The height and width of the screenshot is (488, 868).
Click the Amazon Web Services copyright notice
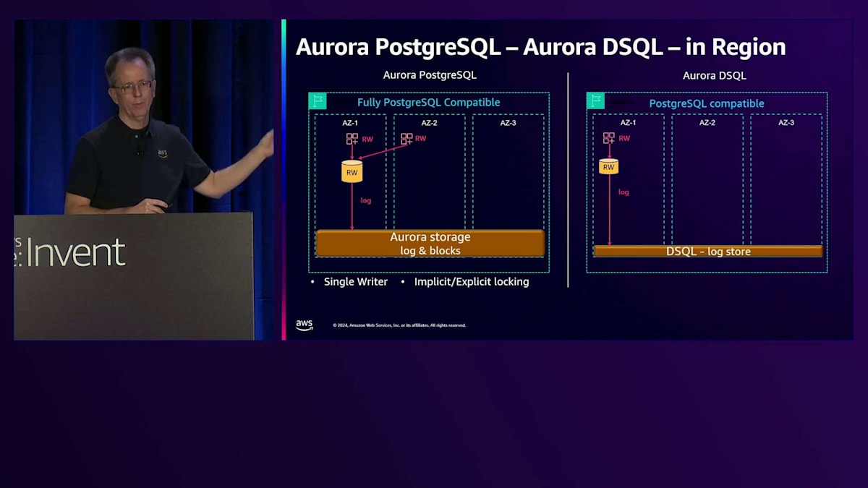(x=399, y=325)
